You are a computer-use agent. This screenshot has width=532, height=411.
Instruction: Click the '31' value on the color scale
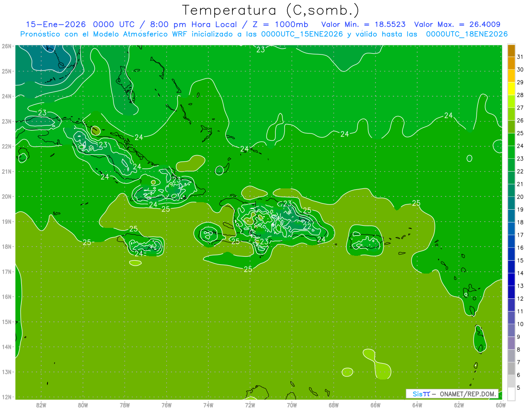tap(520, 57)
